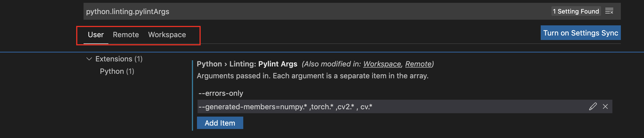Switch to the User settings tab
644x138 pixels.
coord(96,35)
